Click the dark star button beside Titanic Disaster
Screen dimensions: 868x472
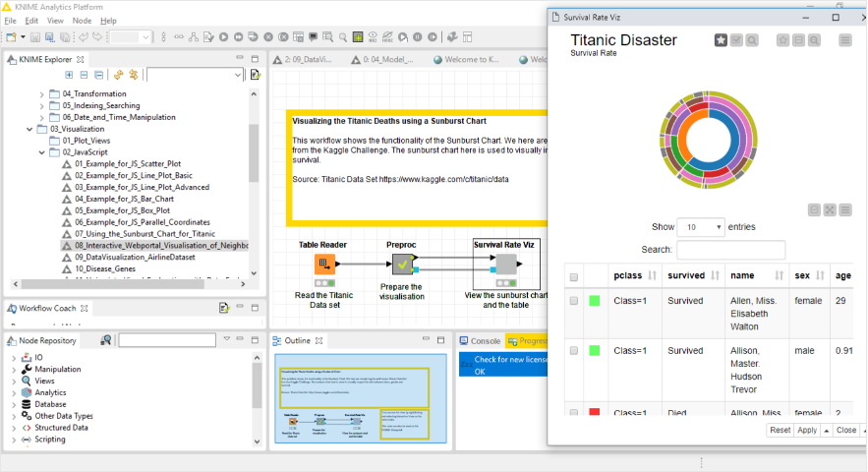pos(721,40)
